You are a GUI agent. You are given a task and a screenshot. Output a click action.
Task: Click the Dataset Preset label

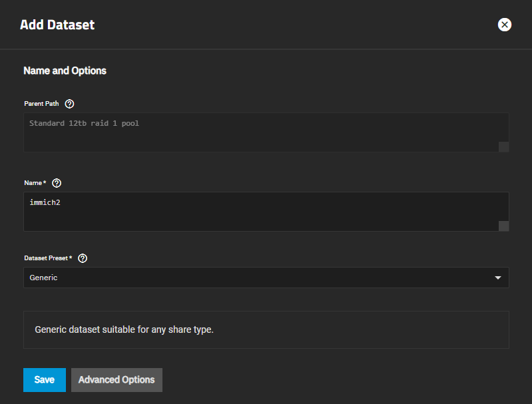point(48,258)
